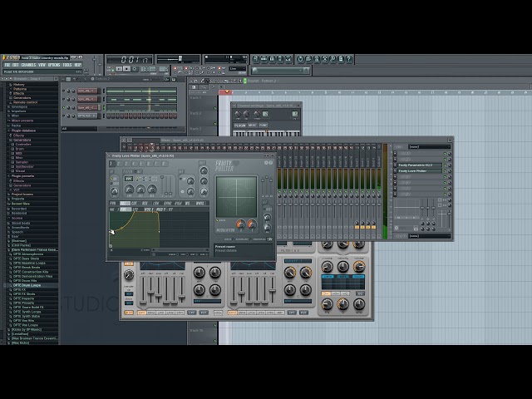The image size is (532, 399).
Task: Select the MOD X sub-tab in Fruity Love Philter
Action: point(149,209)
